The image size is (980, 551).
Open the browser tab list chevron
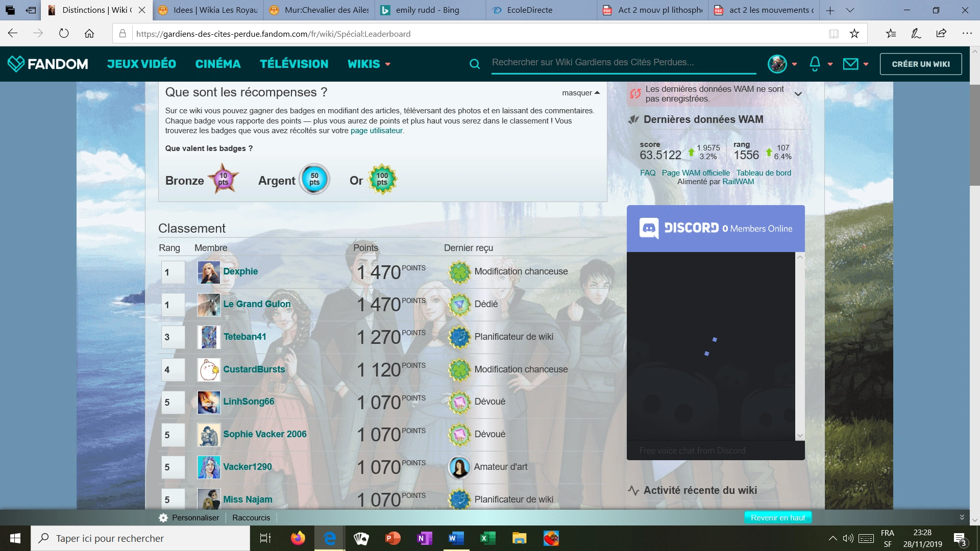click(850, 10)
